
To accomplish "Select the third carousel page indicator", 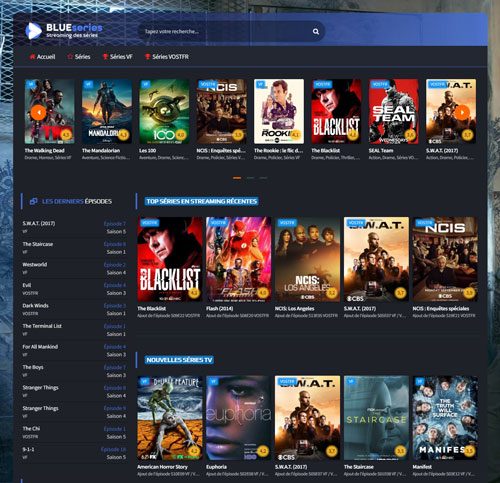I will 263,178.
